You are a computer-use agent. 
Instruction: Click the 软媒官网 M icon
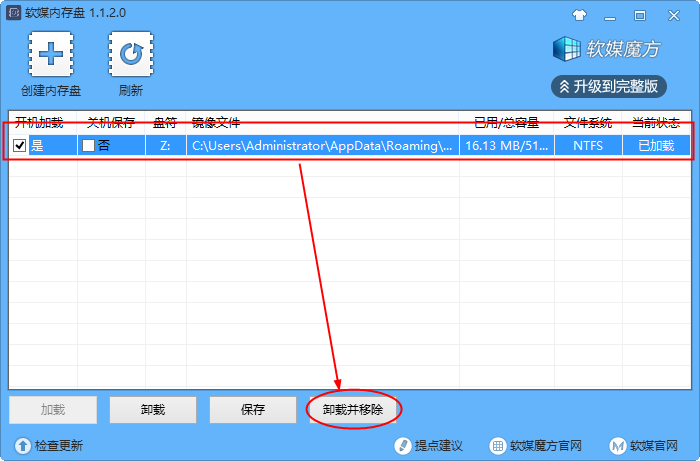(618, 445)
